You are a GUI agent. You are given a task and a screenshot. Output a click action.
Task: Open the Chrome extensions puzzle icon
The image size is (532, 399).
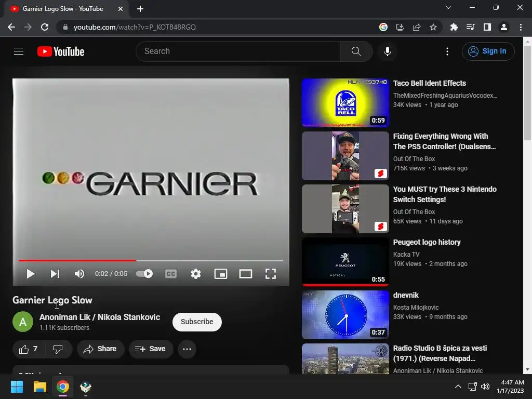click(x=454, y=27)
